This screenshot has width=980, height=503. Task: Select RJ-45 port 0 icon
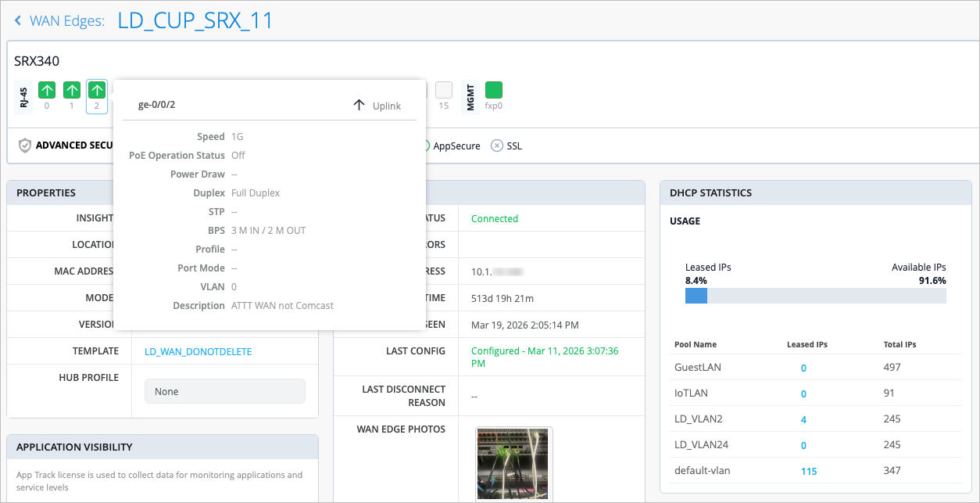coord(47,90)
